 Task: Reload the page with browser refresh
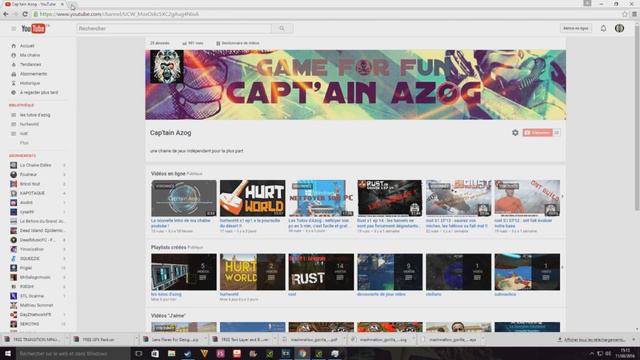click(25, 14)
